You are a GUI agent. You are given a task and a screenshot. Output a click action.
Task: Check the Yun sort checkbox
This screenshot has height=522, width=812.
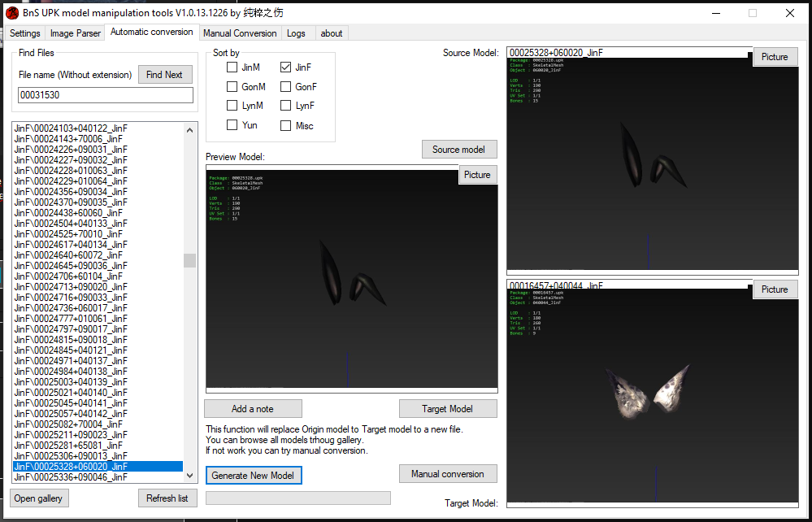[232, 125]
